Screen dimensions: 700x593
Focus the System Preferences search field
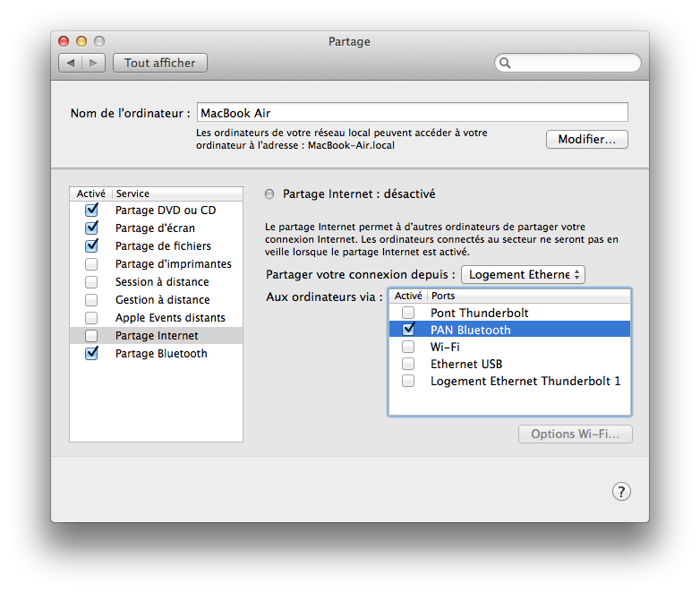[x=568, y=63]
